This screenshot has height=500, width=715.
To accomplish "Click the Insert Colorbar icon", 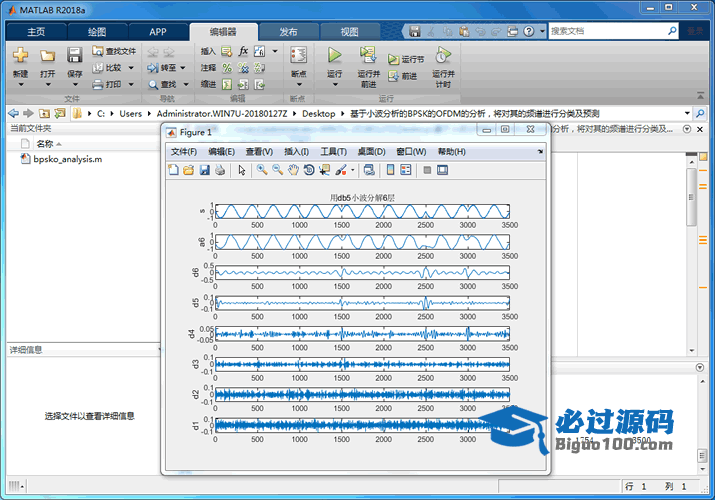I will tap(390, 170).
